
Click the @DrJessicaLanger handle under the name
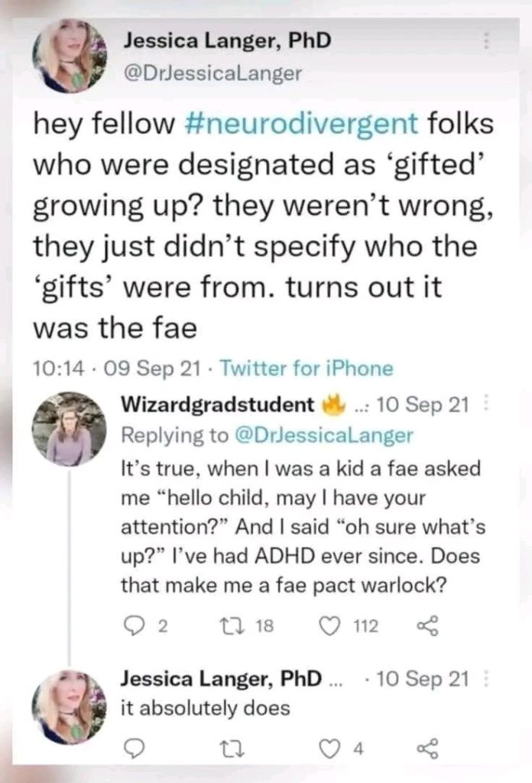(x=213, y=73)
